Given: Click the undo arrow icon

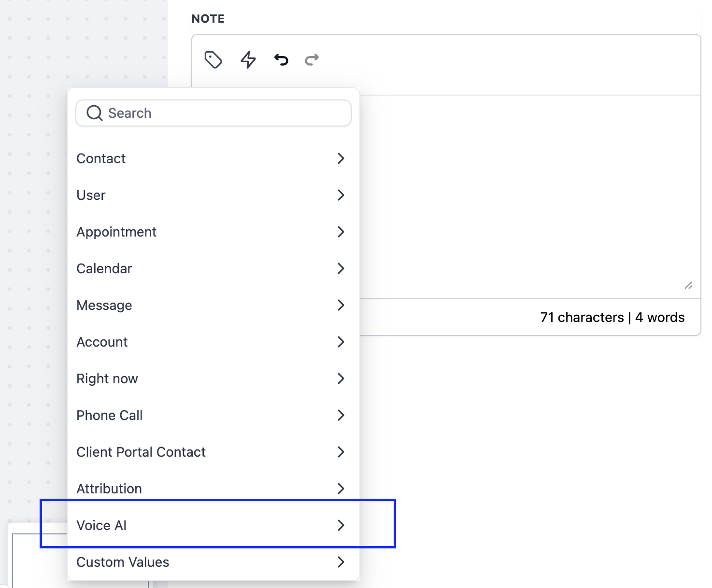Looking at the screenshot, I should (x=281, y=60).
